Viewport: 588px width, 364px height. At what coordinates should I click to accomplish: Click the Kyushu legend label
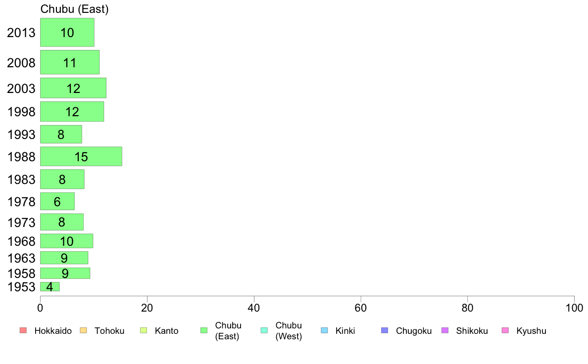coord(531,331)
